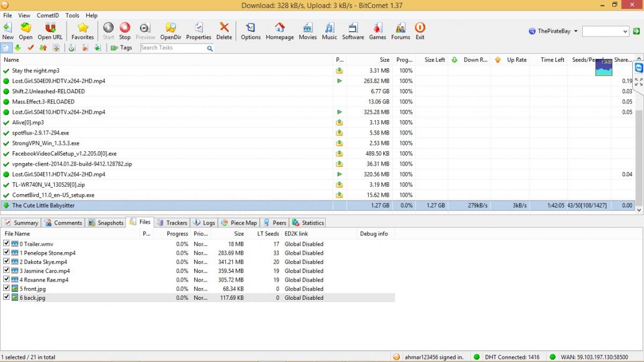Open the Tools menu

click(x=72, y=16)
